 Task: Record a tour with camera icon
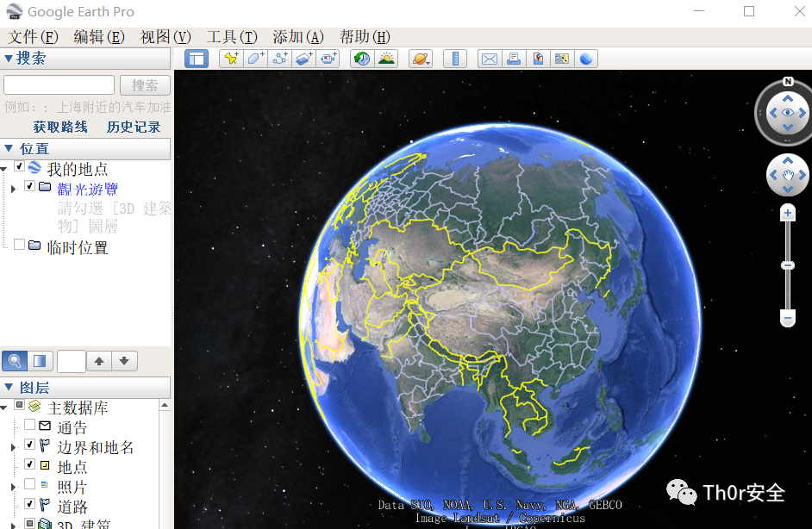click(328, 59)
